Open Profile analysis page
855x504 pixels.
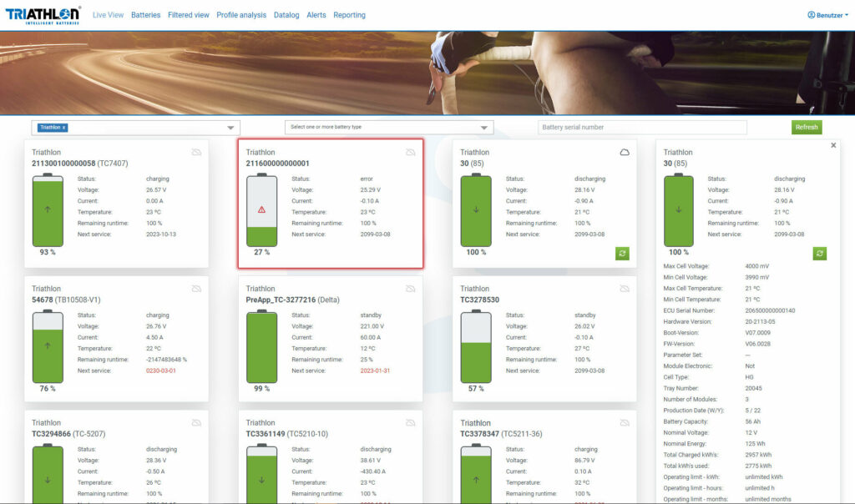pyautogui.click(x=241, y=15)
